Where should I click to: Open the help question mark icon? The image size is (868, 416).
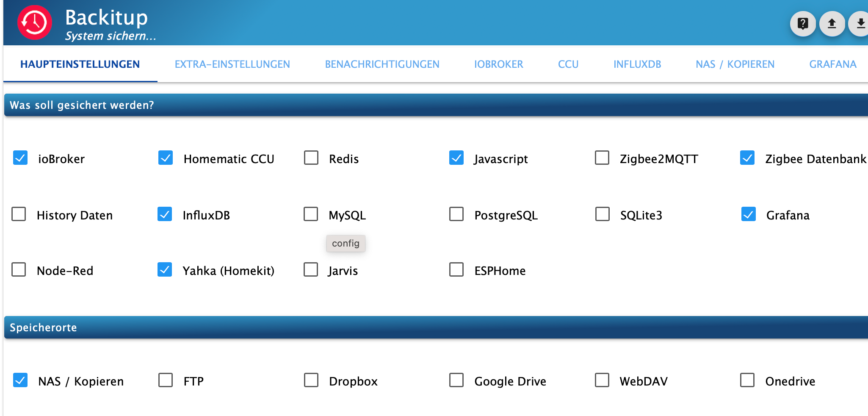[x=803, y=24]
